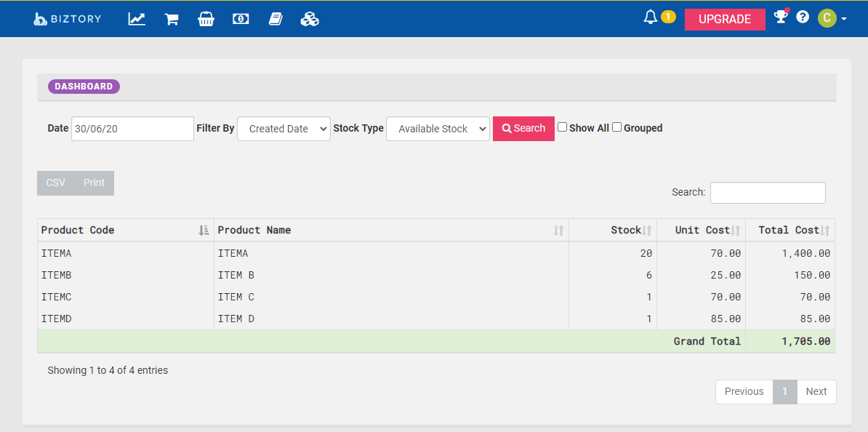868x432 pixels.
Task: Click the inventory boxes icon
Action: point(310,19)
